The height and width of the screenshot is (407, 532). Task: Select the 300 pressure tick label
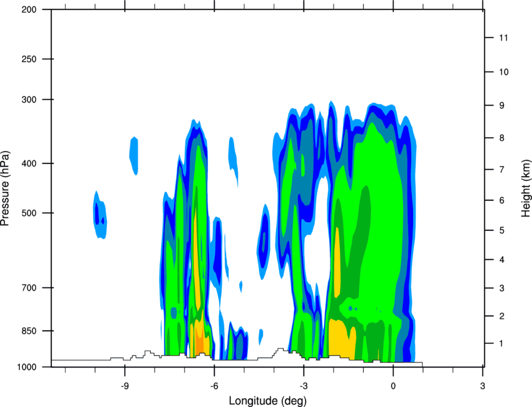[29, 100]
